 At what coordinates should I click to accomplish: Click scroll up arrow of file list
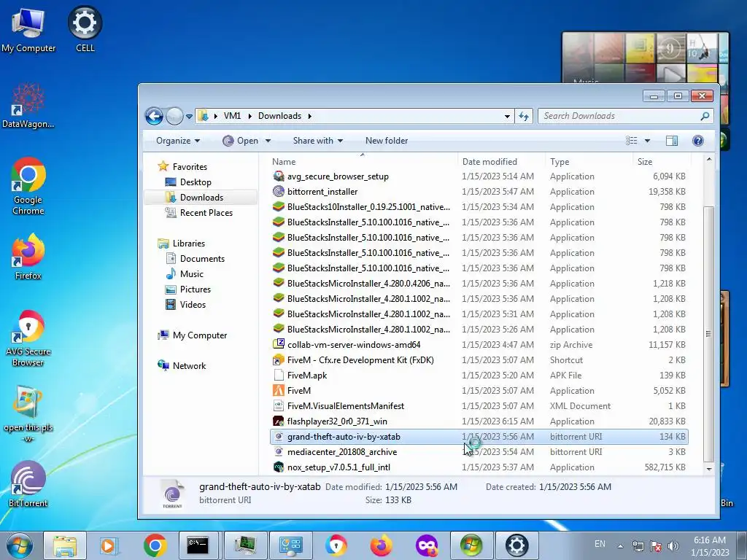tap(708, 160)
